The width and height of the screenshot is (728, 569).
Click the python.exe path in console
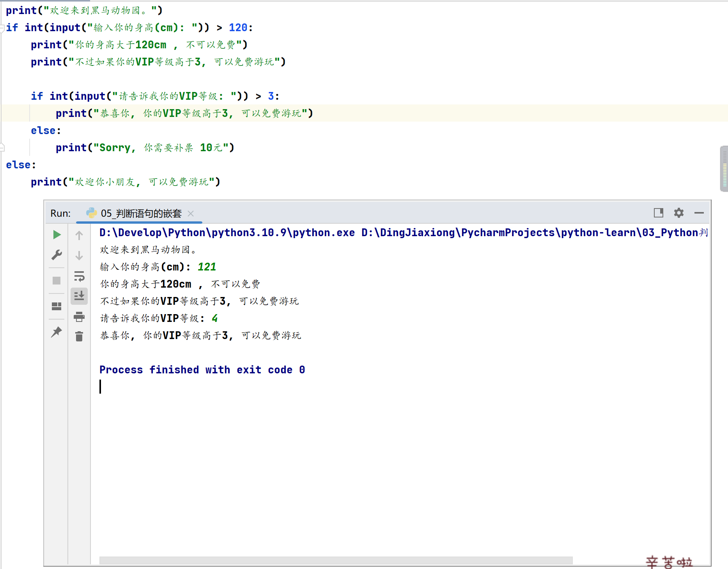[227, 233]
